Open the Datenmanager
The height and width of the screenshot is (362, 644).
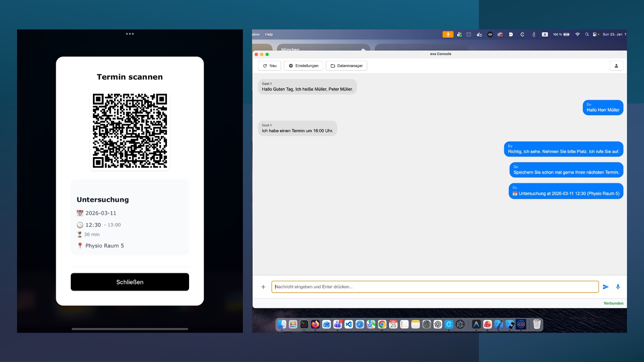click(346, 66)
